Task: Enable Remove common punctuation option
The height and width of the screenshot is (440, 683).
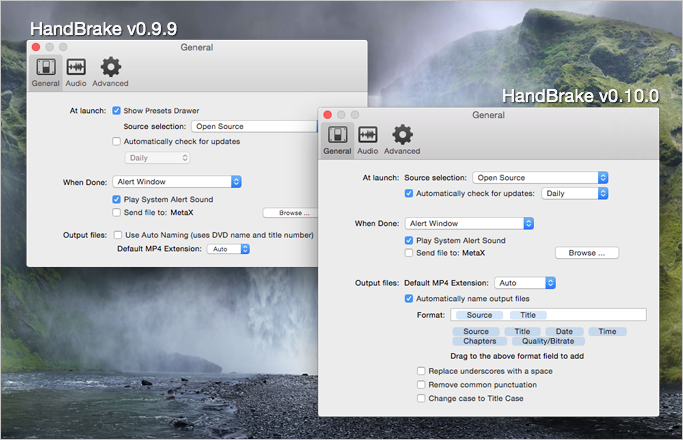Action: (x=421, y=385)
